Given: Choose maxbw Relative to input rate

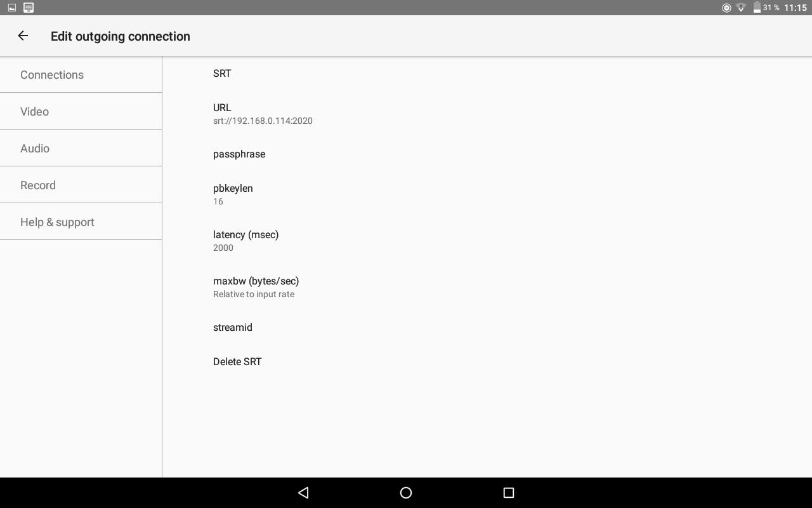Looking at the screenshot, I should (487, 287).
